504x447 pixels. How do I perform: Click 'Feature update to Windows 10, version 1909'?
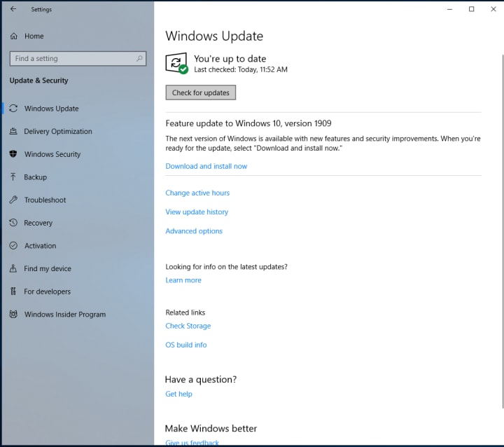(248, 123)
